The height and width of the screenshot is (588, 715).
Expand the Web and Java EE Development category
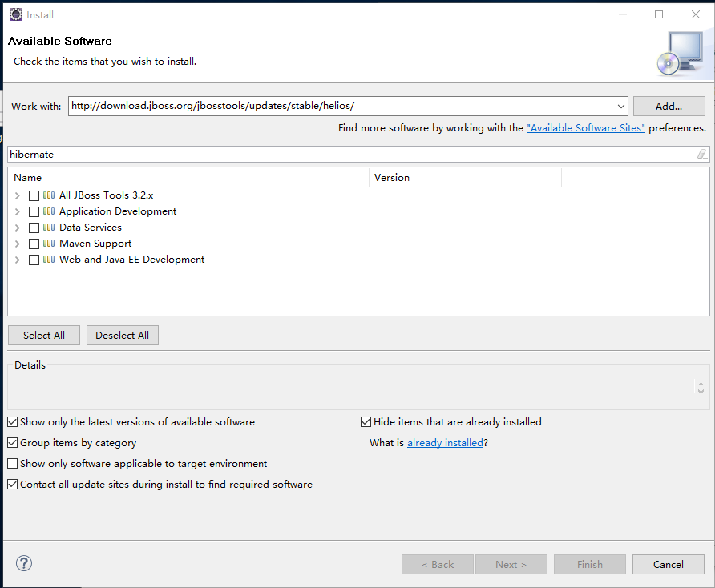coord(18,260)
